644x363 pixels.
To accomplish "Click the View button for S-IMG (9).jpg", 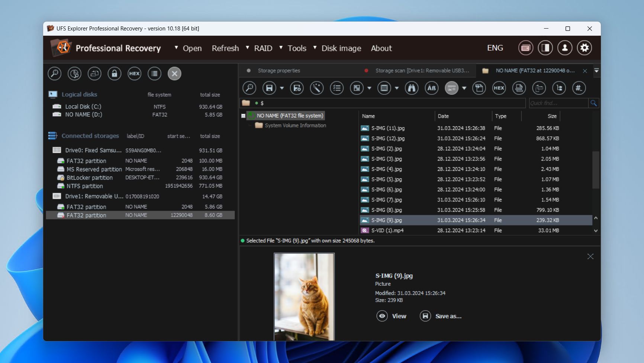I will [392, 316].
